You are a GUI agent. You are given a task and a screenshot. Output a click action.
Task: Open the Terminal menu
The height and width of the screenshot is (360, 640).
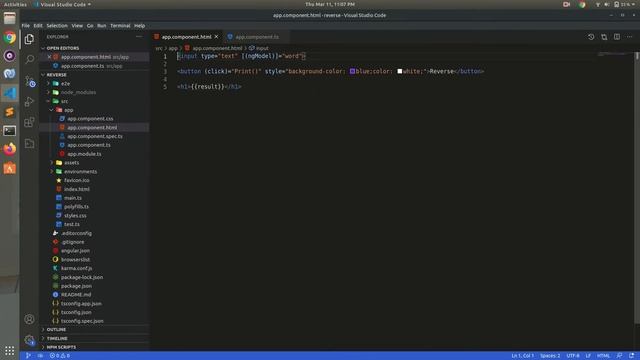pos(120,26)
